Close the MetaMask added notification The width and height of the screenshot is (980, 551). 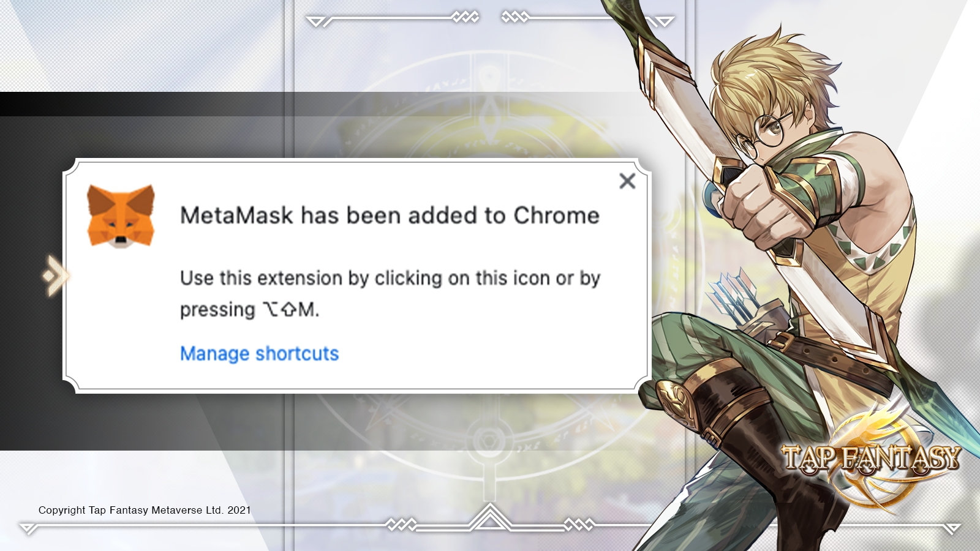pos(627,181)
